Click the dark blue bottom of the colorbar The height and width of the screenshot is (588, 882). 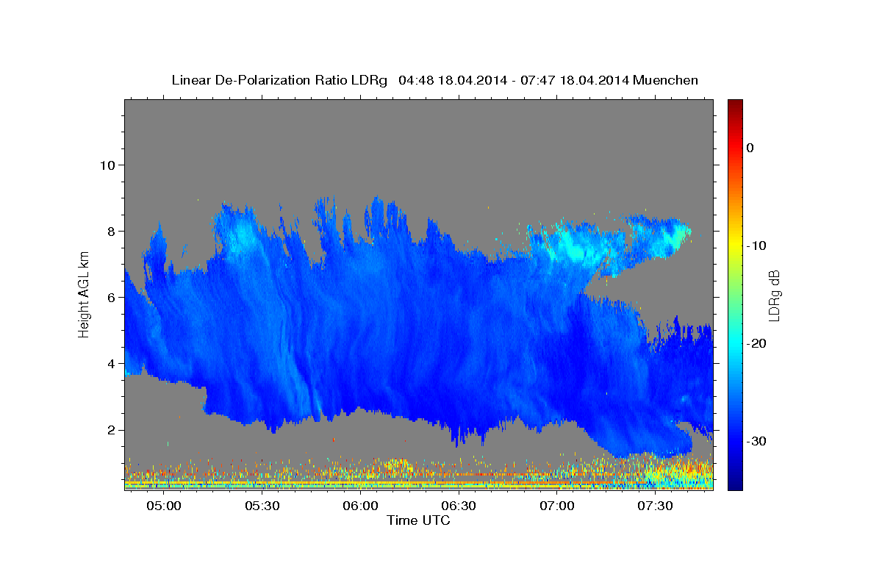click(735, 484)
